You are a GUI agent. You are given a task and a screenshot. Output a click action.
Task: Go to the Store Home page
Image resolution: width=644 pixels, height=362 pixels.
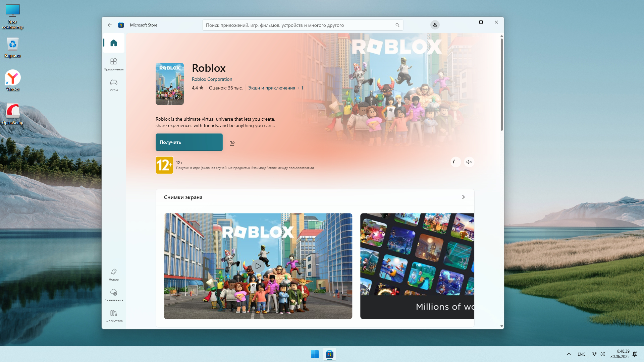[113, 43]
